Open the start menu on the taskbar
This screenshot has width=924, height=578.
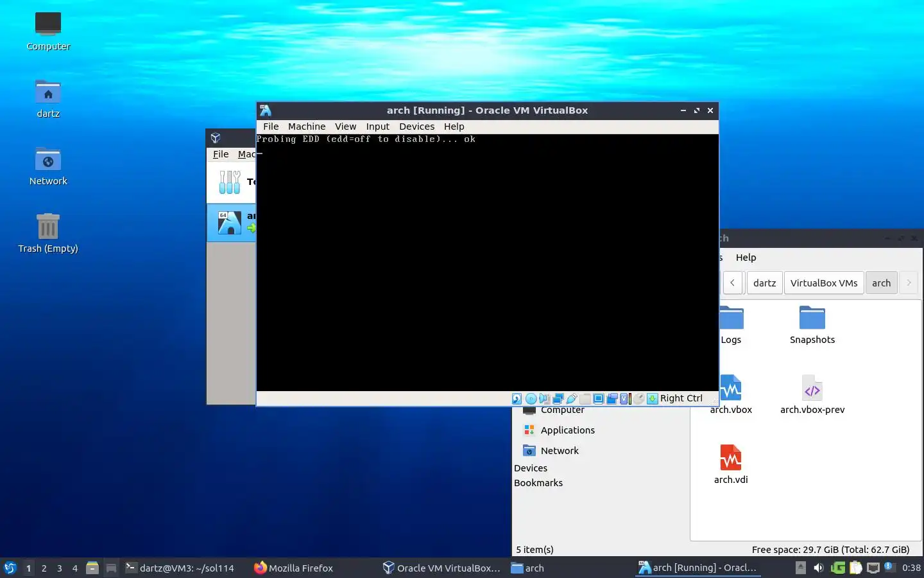click(10, 568)
